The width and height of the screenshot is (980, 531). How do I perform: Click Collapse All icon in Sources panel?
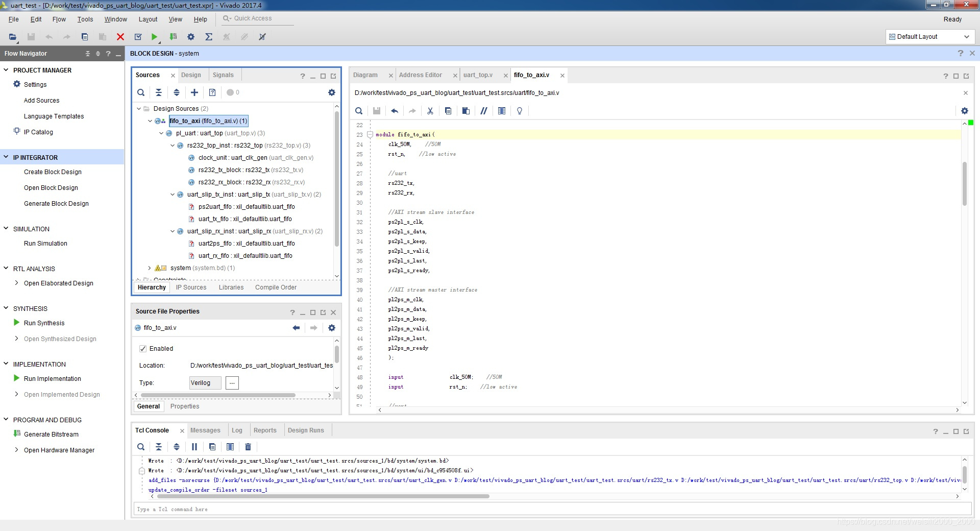159,92
